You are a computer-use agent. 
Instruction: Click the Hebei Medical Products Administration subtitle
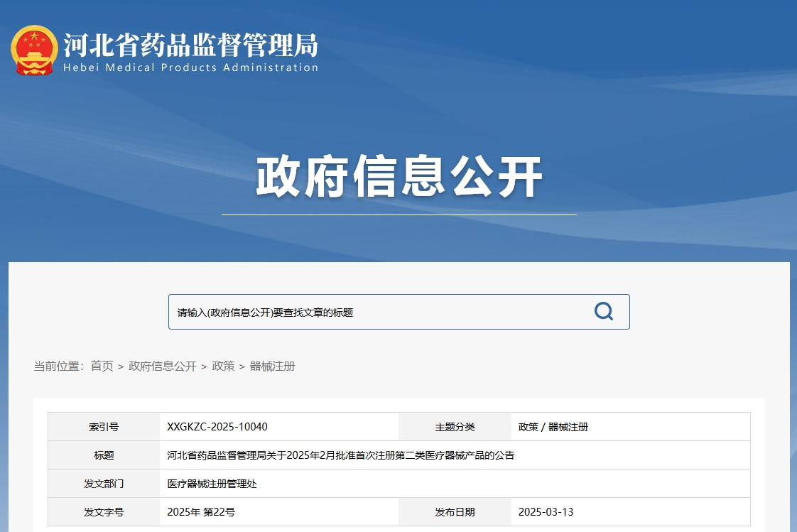click(x=190, y=68)
